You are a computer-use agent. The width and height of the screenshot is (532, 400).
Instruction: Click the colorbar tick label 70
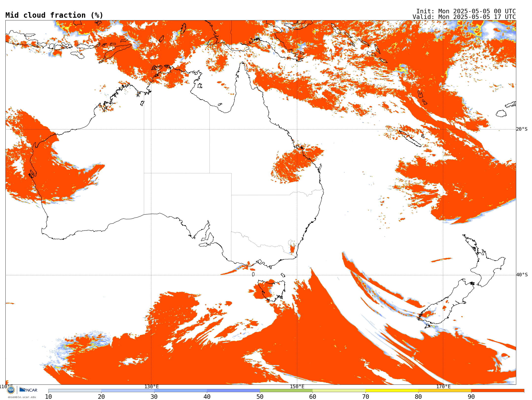(366, 397)
